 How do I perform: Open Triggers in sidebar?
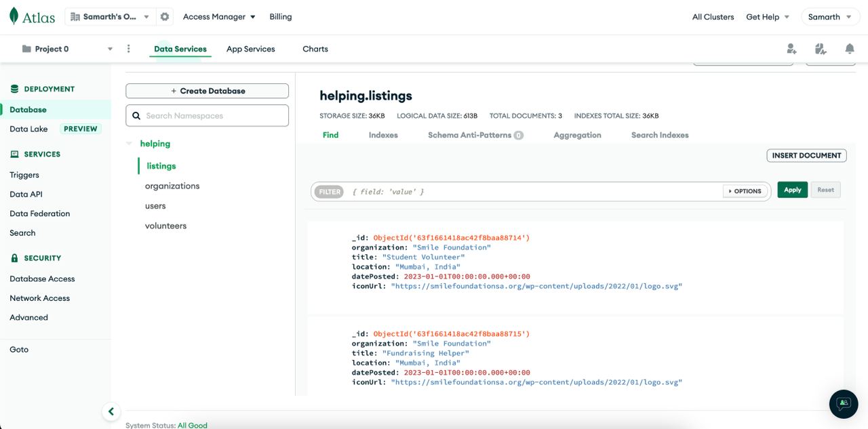pyautogui.click(x=24, y=175)
